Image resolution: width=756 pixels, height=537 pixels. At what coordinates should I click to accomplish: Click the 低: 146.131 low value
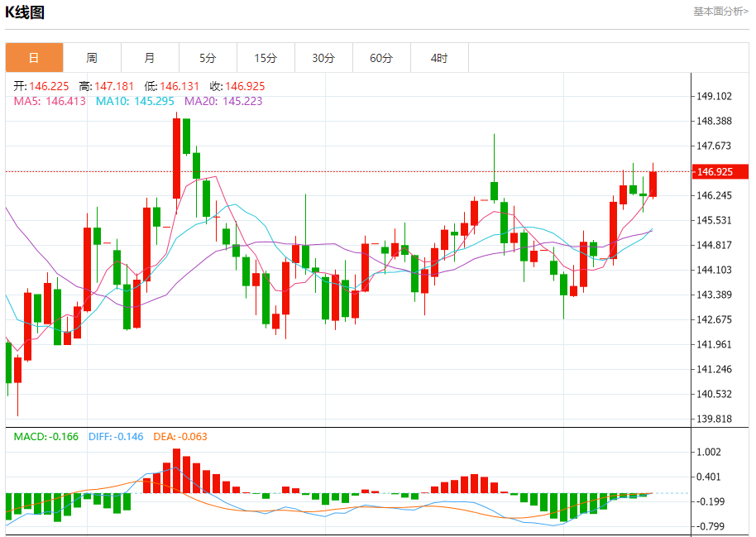click(172, 86)
